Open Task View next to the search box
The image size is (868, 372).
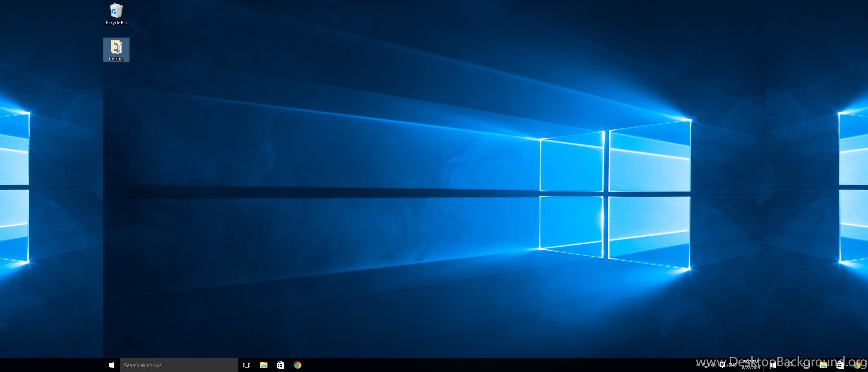[247, 365]
